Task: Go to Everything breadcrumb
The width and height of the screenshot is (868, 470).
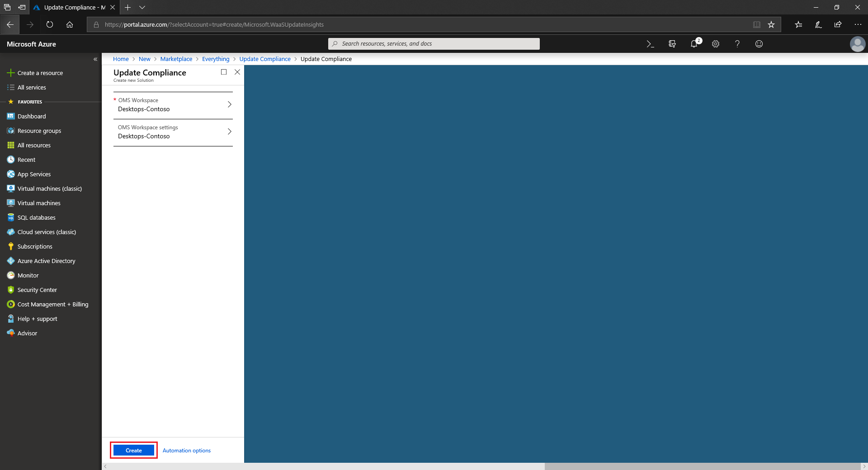Action: click(x=216, y=59)
